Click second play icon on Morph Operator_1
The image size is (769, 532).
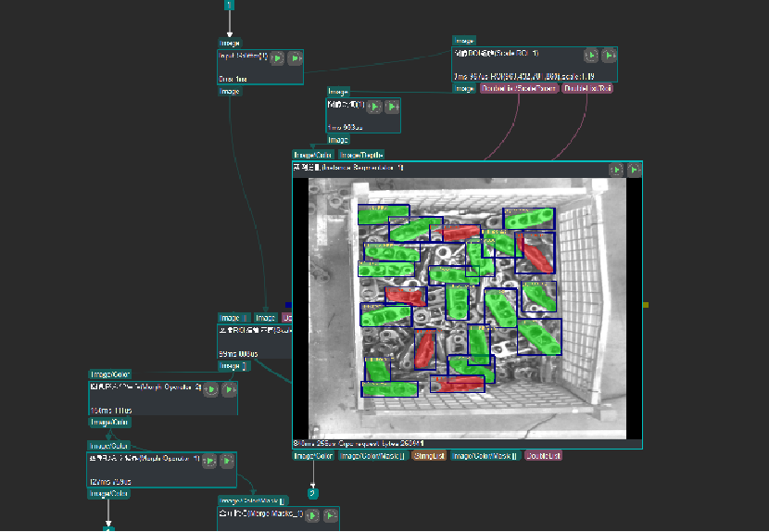227,461
